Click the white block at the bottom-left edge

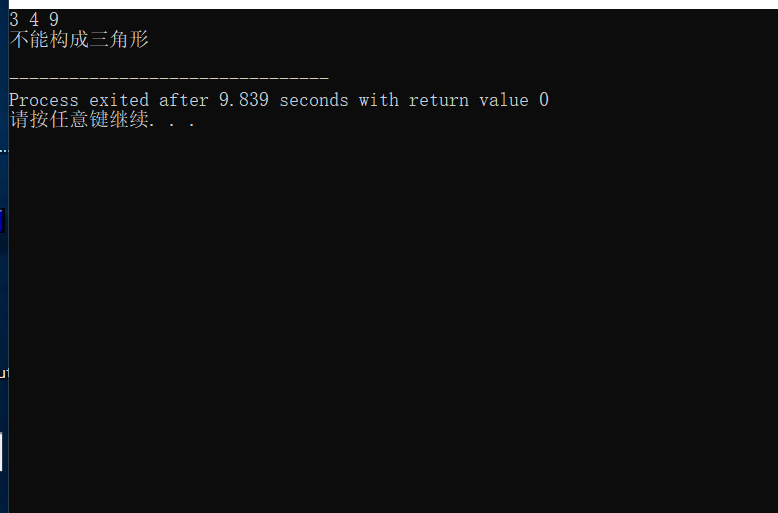1,451
